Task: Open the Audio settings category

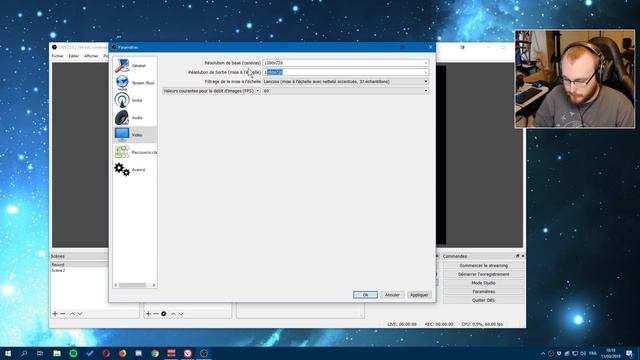Action: [135, 118]
